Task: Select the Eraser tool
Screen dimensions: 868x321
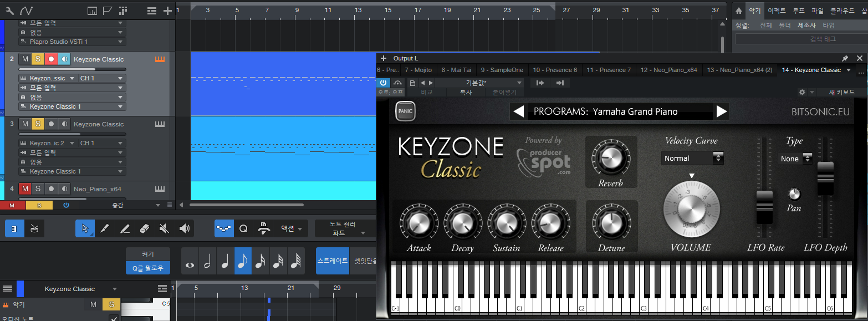Action: [x=145, y=228]
